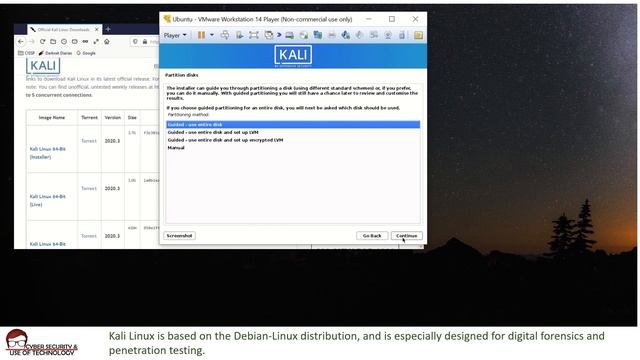Close the Official Kali Linux Downloads browser tab
640x360 pixels.
(97, 29)
